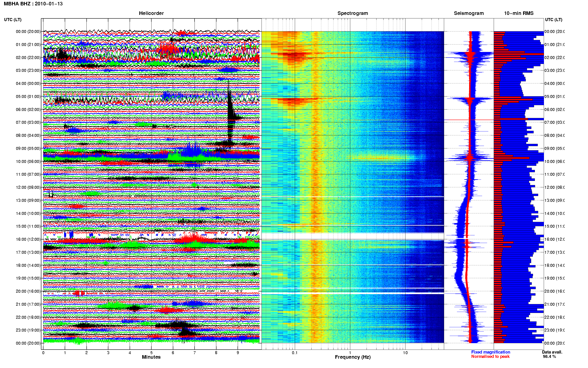The height and width of the screenshot is (368, 588).
Task: Click the left '14:00 (10:00)' time label
Action: pos(28,213)
